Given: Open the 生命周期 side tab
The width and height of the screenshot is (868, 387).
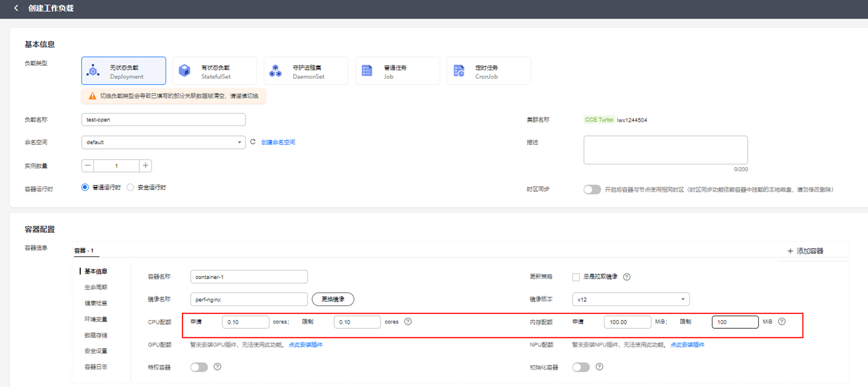Looking at the screenshot, I should 96,287.
